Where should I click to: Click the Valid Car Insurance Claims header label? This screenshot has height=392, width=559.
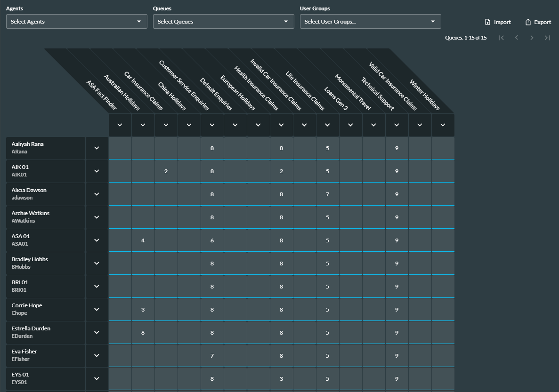[x=392, y=86]
